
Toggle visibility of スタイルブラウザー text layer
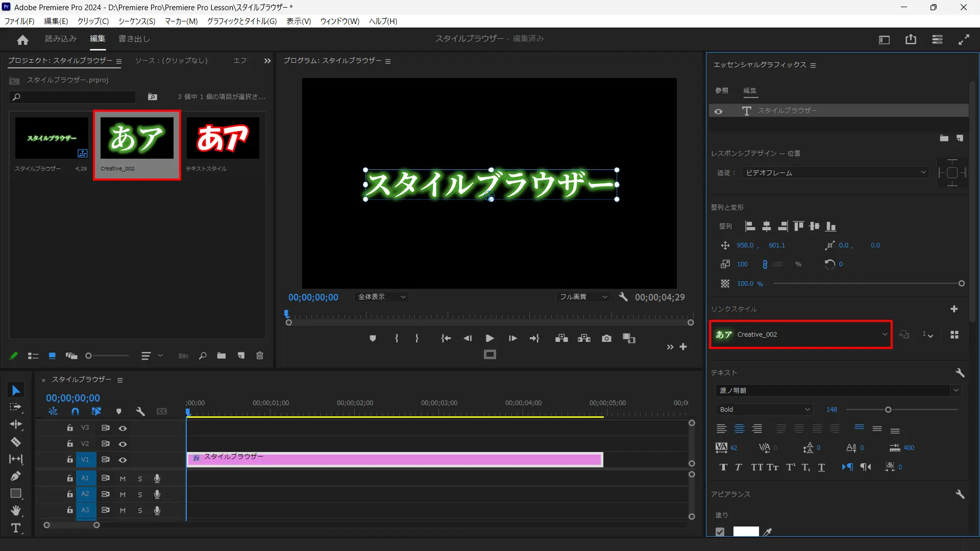click(718, 111)
